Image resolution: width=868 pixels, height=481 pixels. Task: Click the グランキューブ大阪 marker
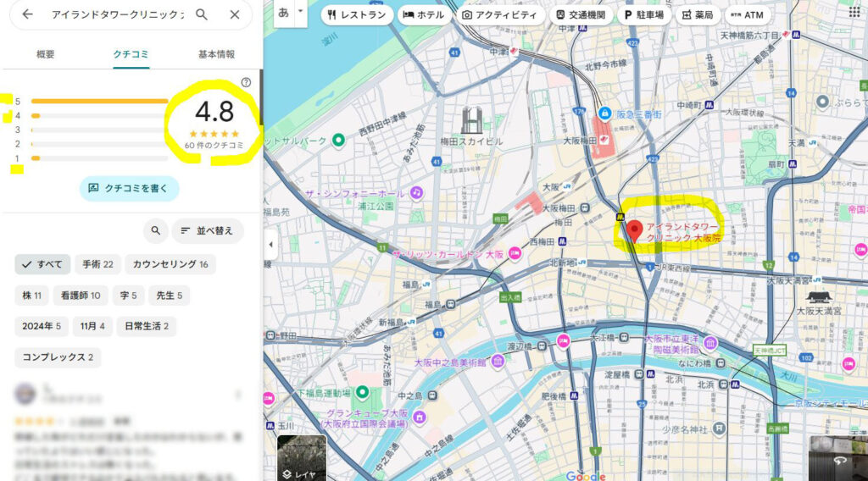coord(419,417)
